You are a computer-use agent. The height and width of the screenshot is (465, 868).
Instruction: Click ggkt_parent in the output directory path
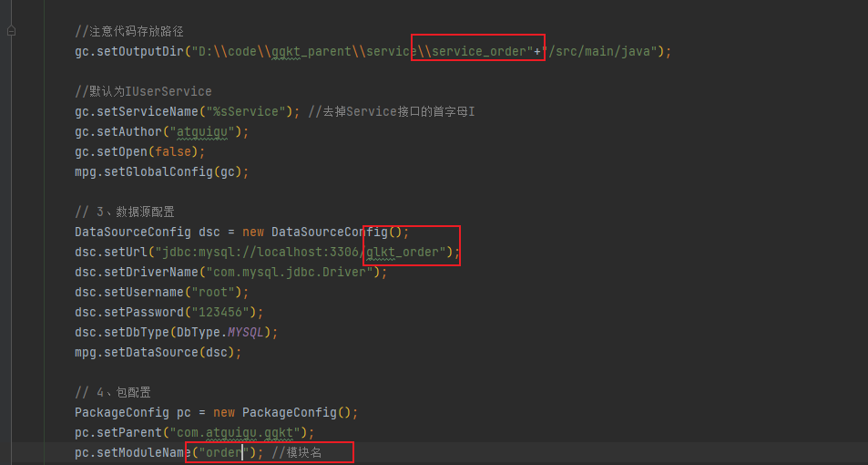pos(311,52)
